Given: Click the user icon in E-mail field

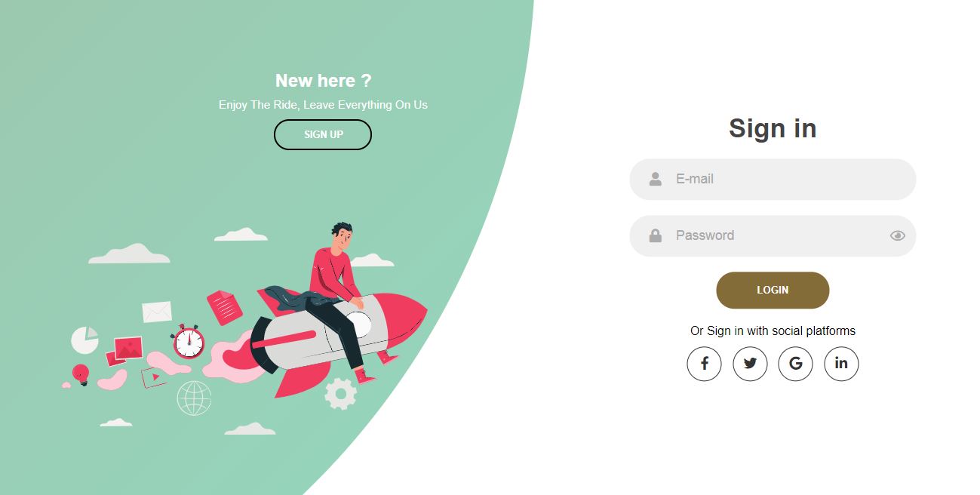Looking at the screenshot, I should (656, 179).
